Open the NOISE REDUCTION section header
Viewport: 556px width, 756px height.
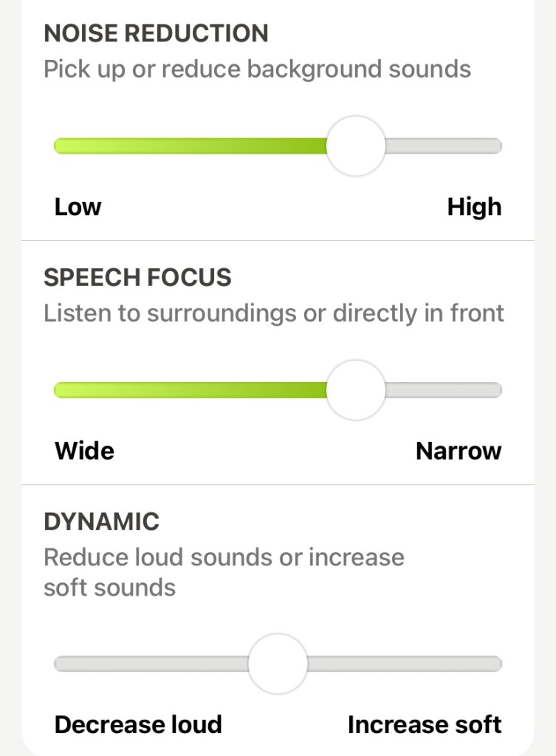pos(157,33)
